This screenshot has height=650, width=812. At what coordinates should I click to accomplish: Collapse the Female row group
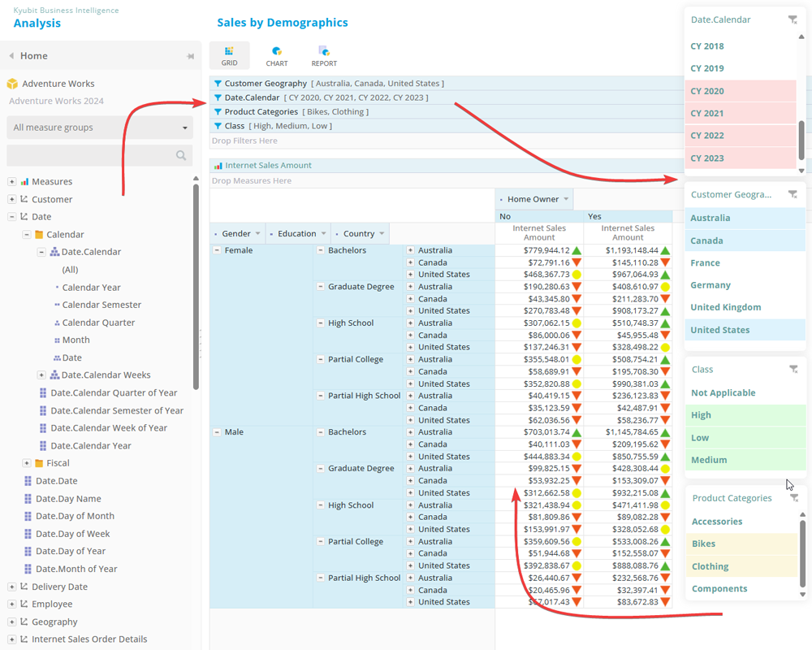pyautogui.click(x=217, y=250)
